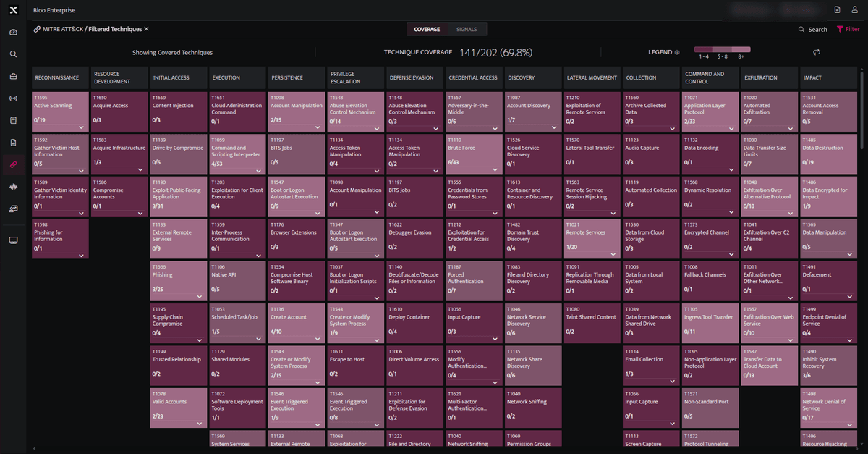Switch to the SIGNALS tab

click(467, 30)
